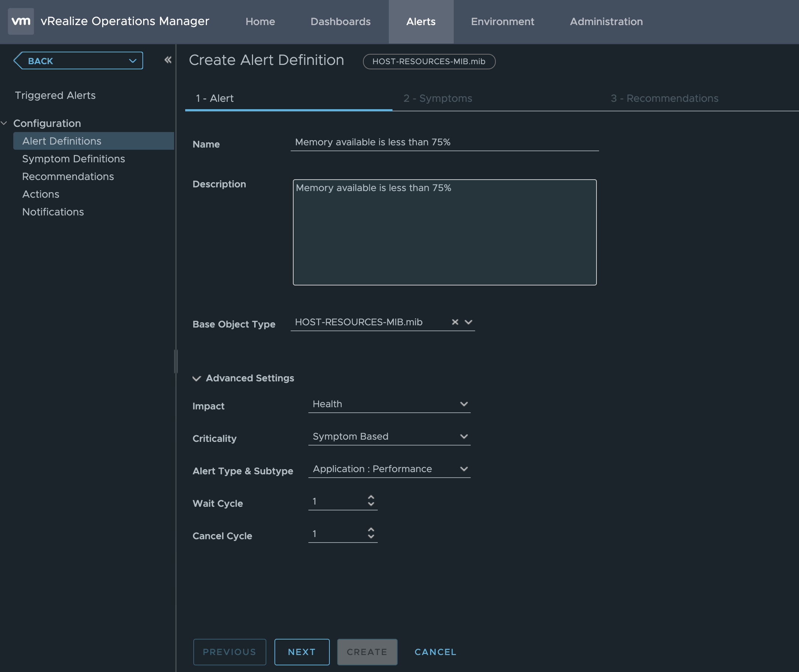The height and width of the screenshot is (672, 799).
Task: Click the Wait Cycle number field
Action: click(337, 501)
